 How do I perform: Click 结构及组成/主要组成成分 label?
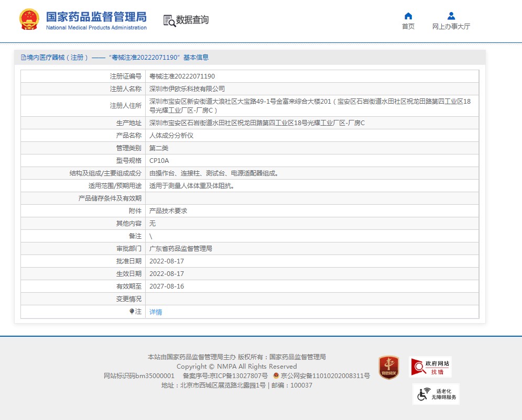coord(105,173)
